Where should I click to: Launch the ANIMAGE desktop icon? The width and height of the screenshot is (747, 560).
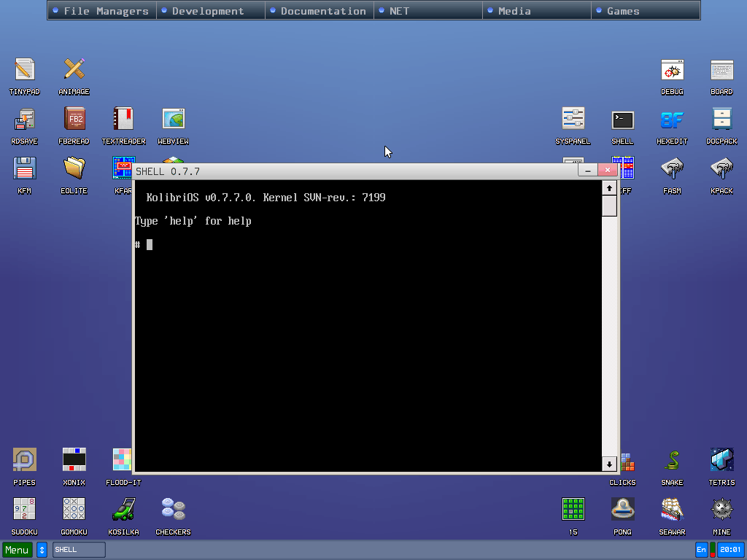tap(74, 70)
